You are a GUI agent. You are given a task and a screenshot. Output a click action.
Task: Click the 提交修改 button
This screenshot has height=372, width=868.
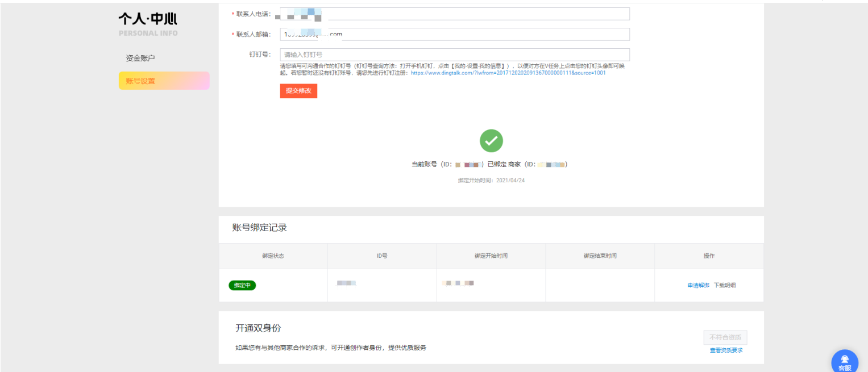coord(298,91)
